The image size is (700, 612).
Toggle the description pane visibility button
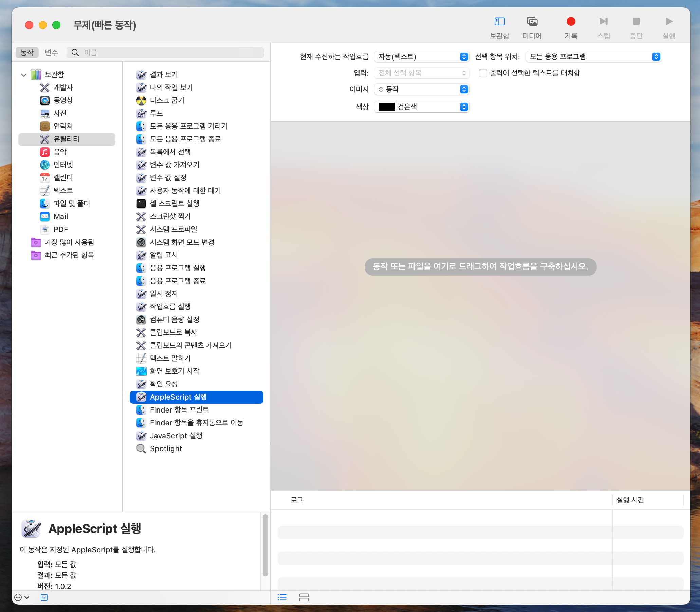[44, 597]
